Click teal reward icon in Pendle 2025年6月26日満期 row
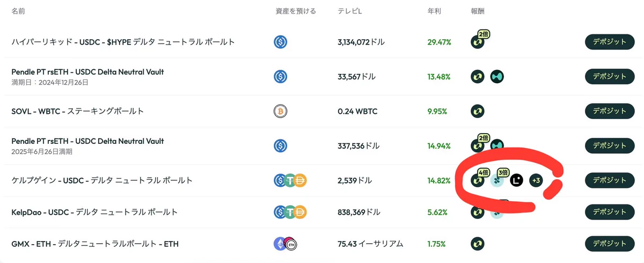The width and height of the screenshot is (644, 263). point(497,145)
